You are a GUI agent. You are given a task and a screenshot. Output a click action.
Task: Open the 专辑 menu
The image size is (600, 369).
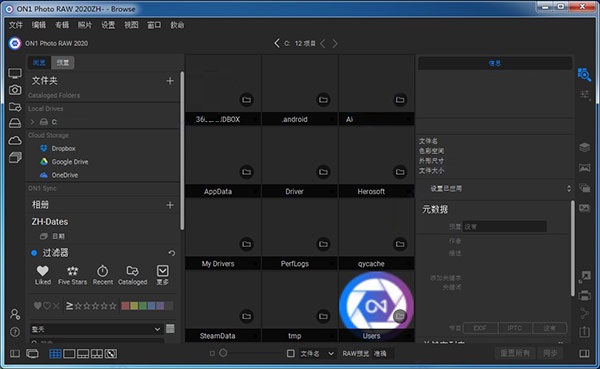point(62,25)
